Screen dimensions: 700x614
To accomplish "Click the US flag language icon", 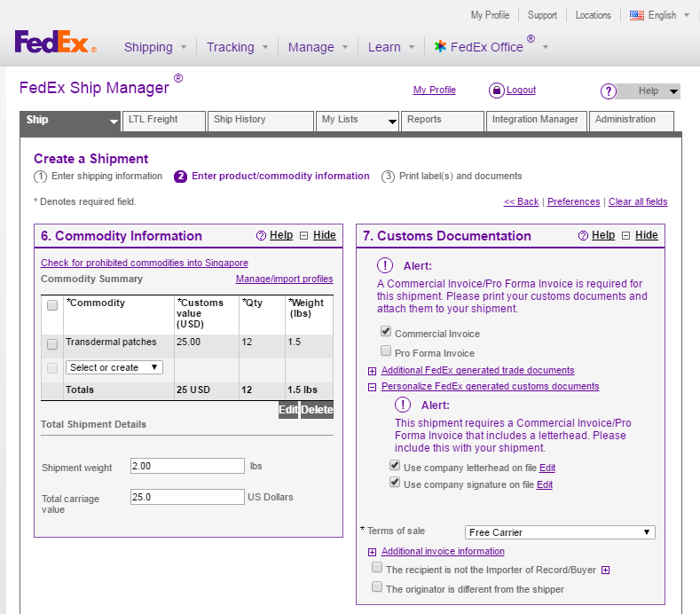I will pos(637,15).
